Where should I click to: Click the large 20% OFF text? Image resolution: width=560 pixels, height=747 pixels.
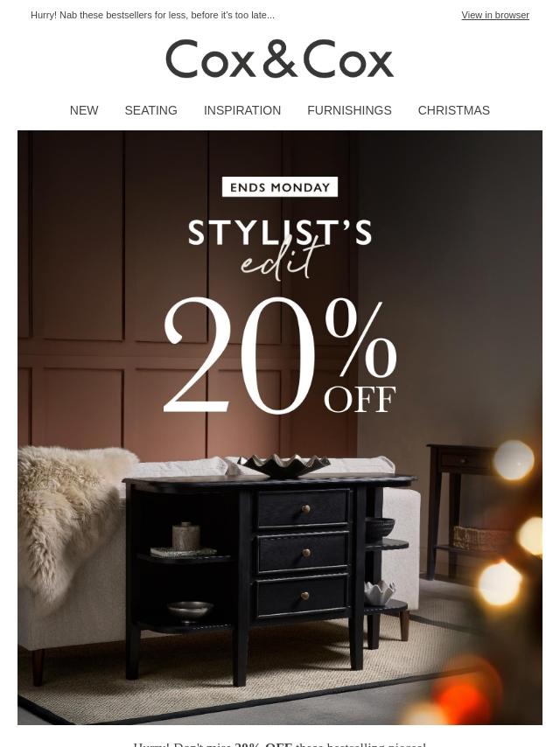280,355
